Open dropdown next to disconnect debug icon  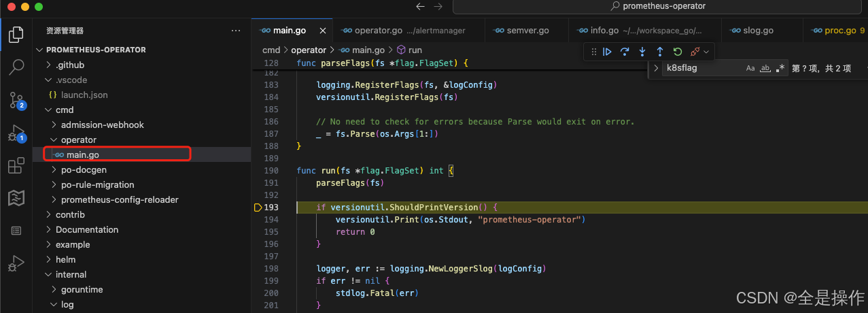point(706,52)
